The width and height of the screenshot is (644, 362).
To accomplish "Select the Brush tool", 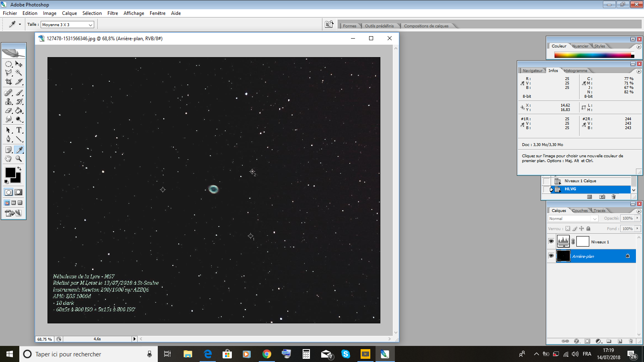I will click(19, 93).
